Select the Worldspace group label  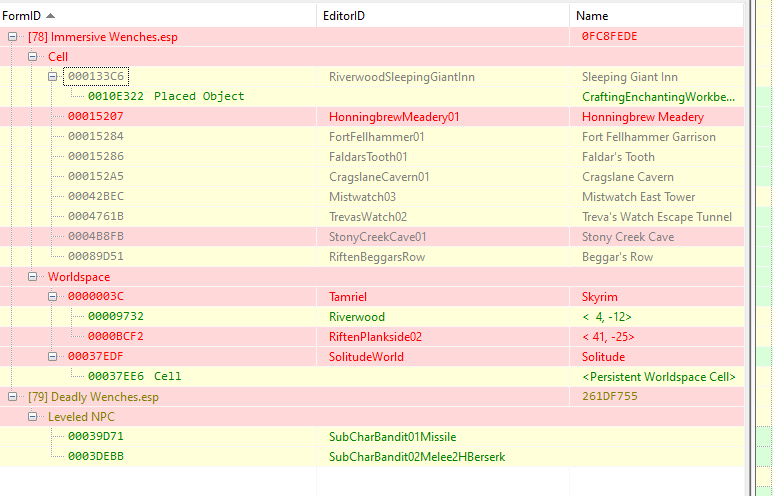point(79,277)
